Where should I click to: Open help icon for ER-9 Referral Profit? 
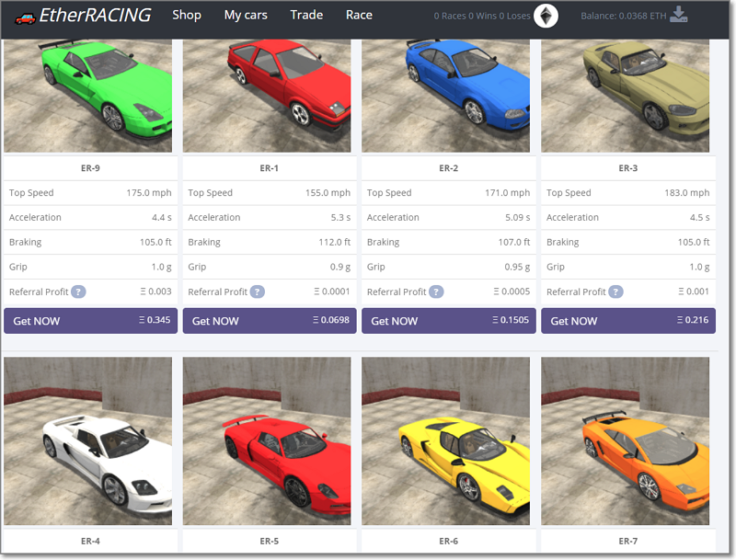[78, 291]
